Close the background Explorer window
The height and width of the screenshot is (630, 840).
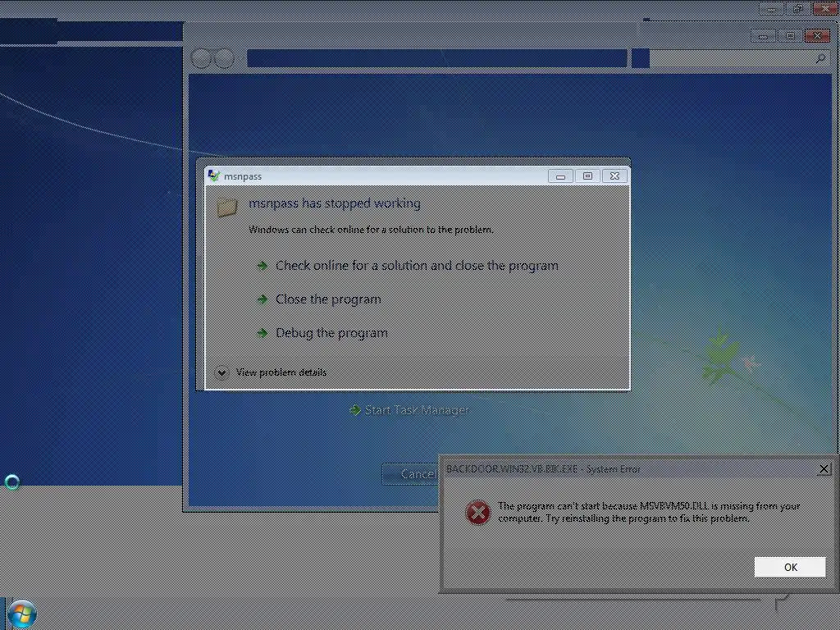click(817, 36)
